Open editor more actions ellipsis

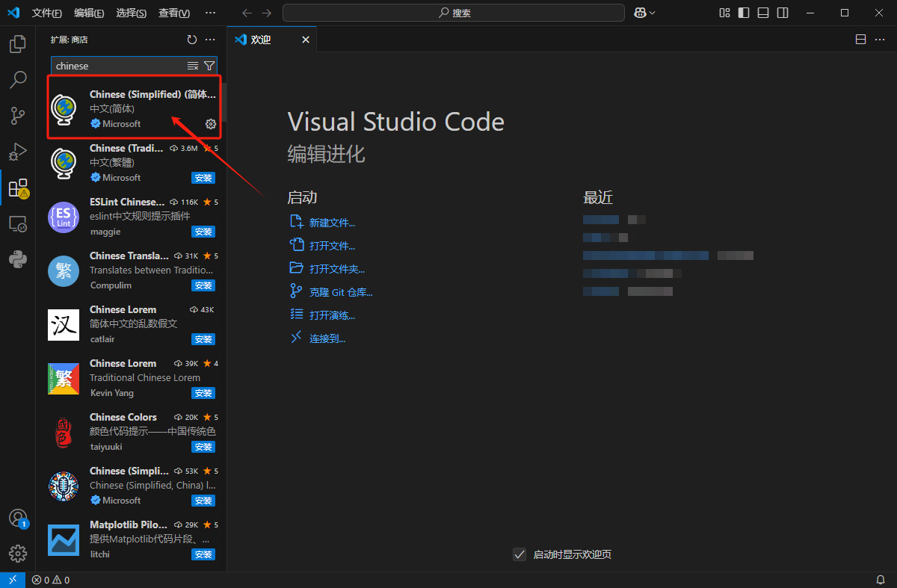click(x=881, y=40)
